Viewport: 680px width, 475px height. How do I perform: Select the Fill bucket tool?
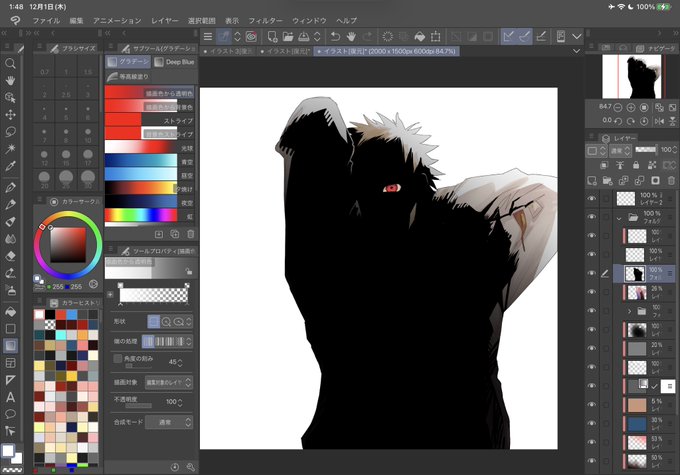point(10,311)
